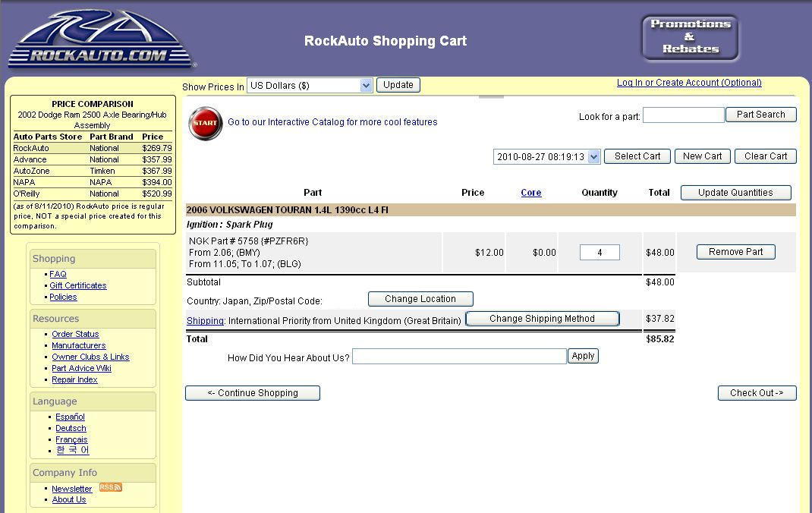
Task: Click the Clear Cart button
Action: [766, 156]
